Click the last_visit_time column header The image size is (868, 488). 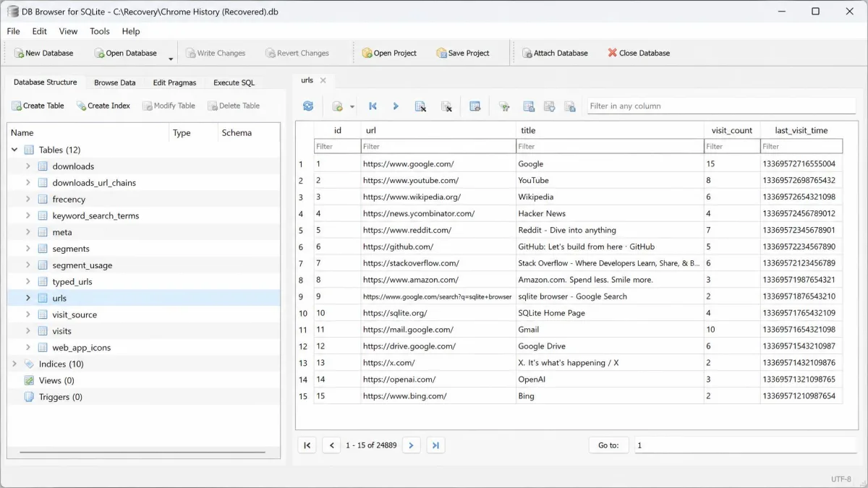click(801, 130)
